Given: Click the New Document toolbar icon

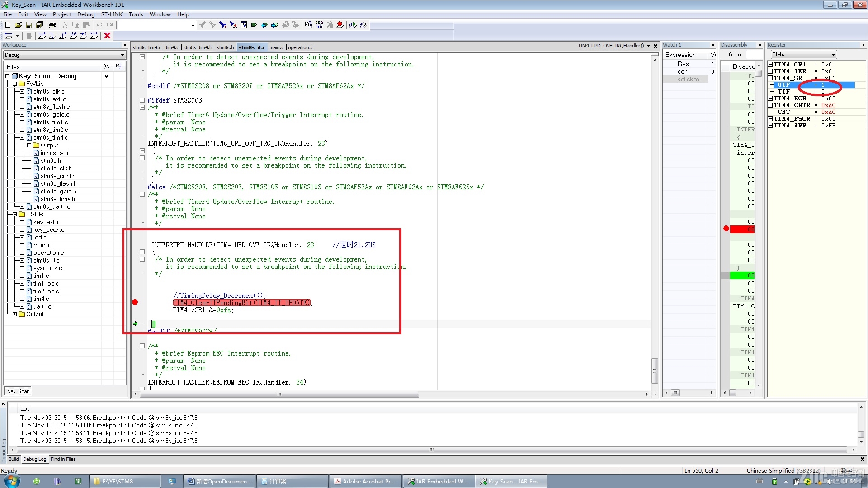Looking at the screenshot, I should click(x=8, y=25).
